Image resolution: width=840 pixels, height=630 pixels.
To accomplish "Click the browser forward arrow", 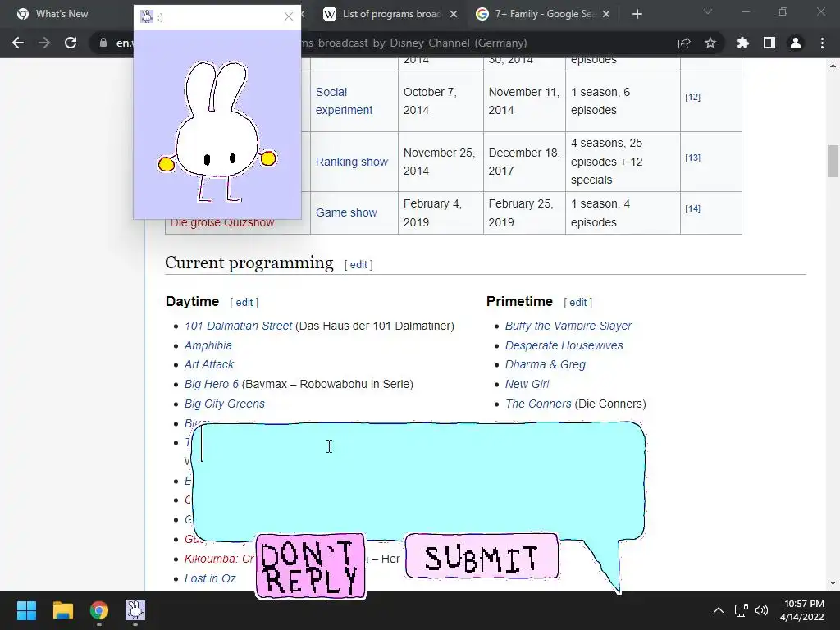I will click(x=44, y=43).
